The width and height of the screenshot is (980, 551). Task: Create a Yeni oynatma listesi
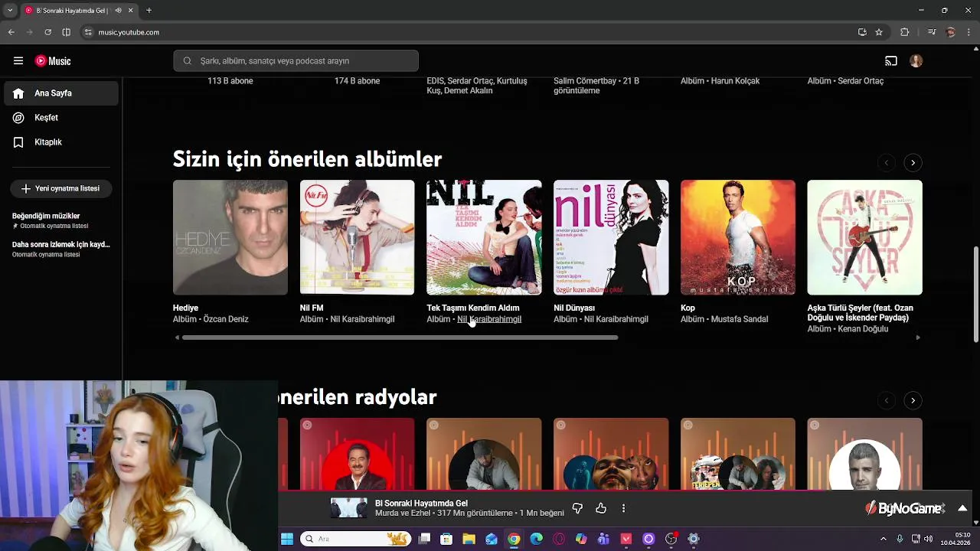pyautogui.click(x=61, y=188)
